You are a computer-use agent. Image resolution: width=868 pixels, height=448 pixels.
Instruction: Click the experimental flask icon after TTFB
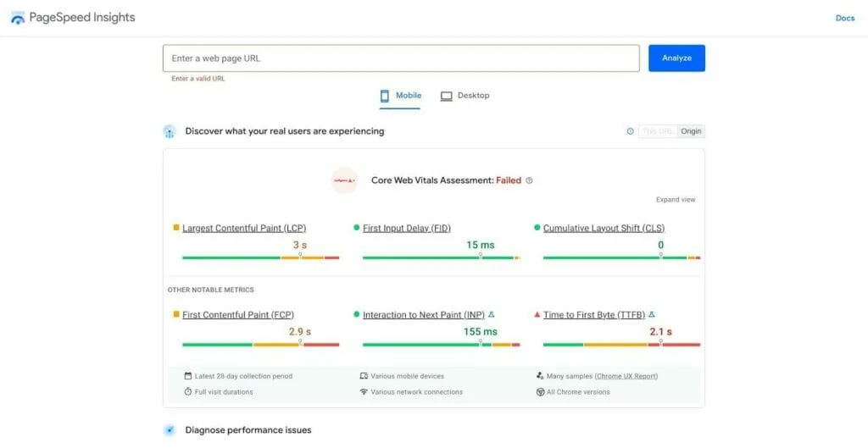[652, 314]
